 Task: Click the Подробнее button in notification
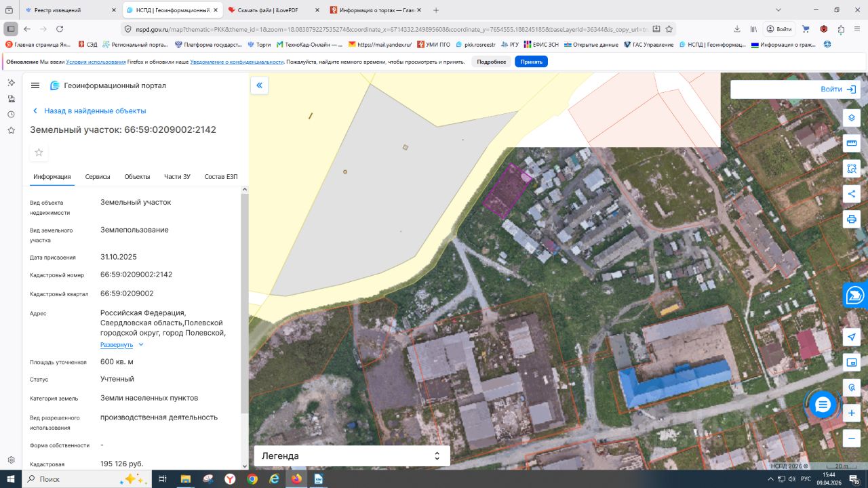point(492,62)
